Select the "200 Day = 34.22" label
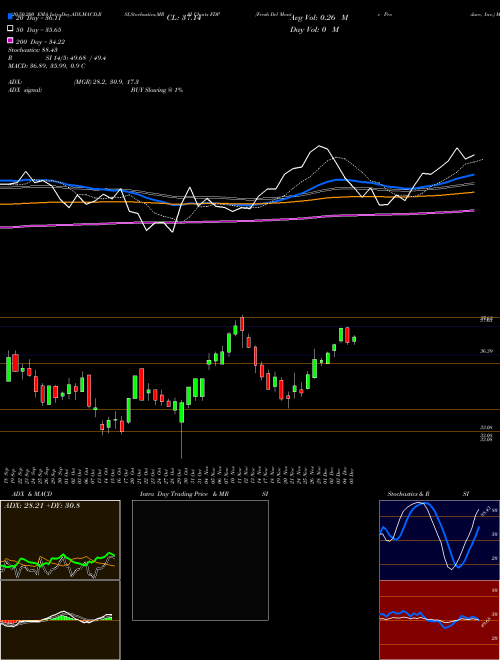500x660 pixels. coord(40,42)
